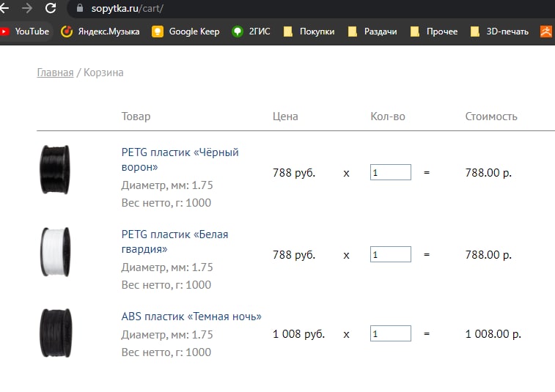Open PETG пластик «Белая гвардия» product link
The height and width of the screenshot is (392, 555).
[x=174, y=242]
